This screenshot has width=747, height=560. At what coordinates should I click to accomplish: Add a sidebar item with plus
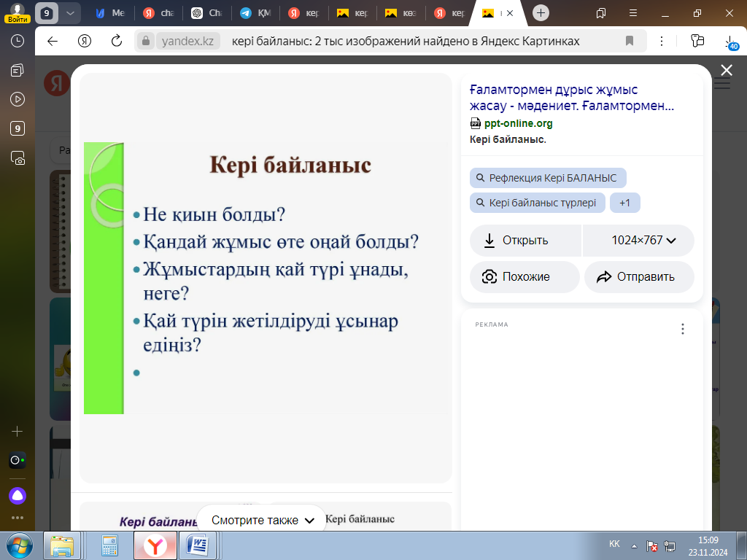(18, 432)
